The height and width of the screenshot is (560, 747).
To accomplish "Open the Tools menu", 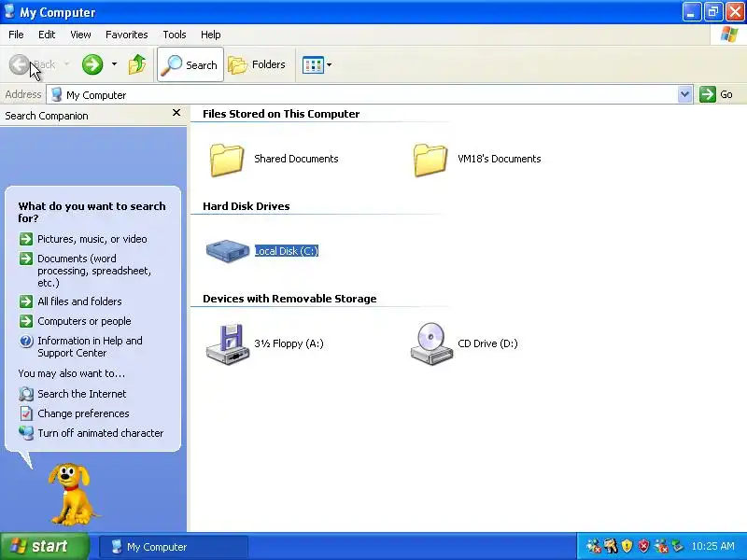I will point(175,35).
